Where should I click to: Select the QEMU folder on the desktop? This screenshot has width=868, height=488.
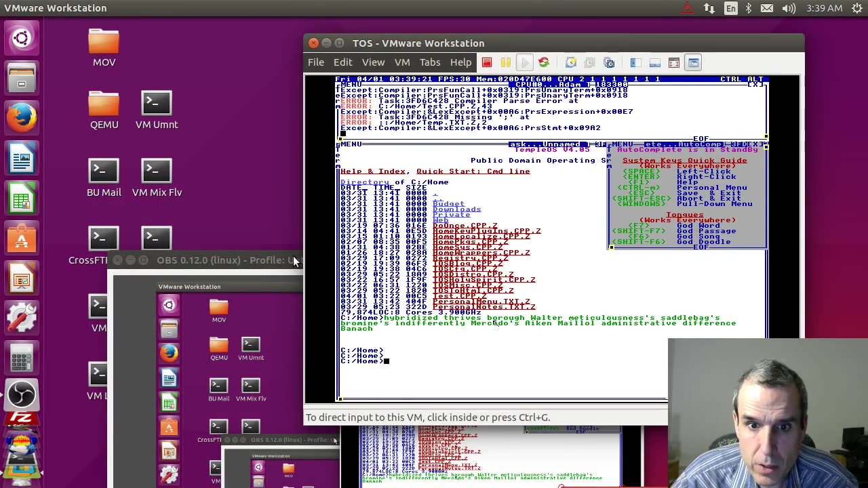pos(104,111)
